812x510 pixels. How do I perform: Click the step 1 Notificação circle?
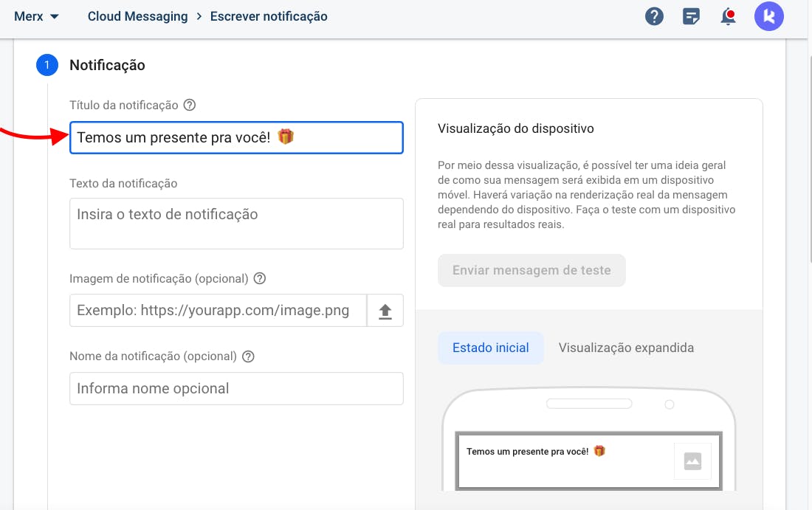pyautogui.click(x=47, y=65)
